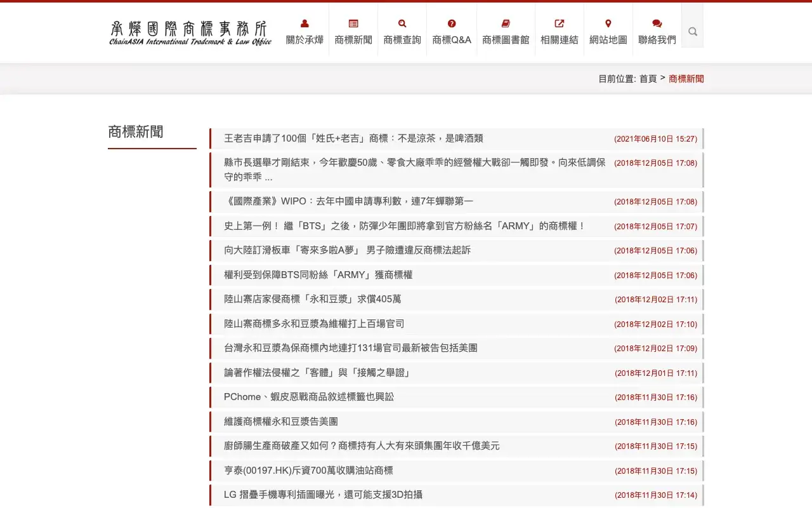Screen dimensions: 812x508
Task: Click the person icon above 關於承燁
Action: (304, 23)
